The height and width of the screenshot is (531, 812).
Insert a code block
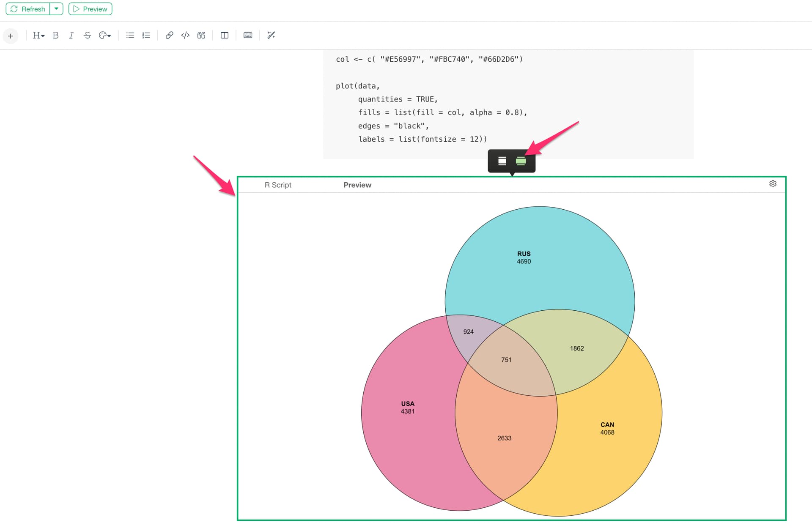pyautogui.click(x=185, y=36)
